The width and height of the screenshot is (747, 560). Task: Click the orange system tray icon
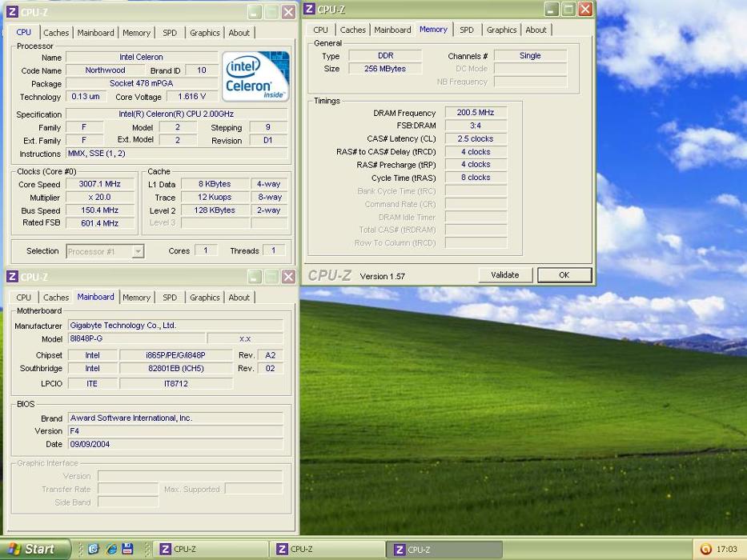pyautogui.click(x=706, y=549)
